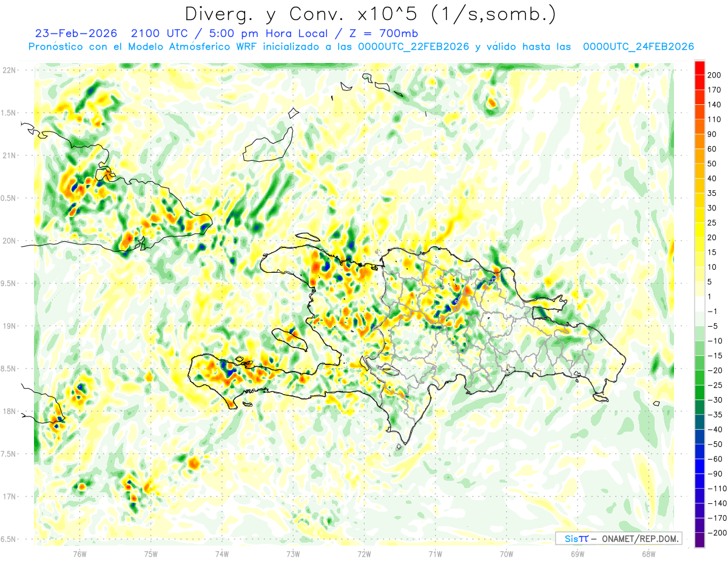
Task: Click the blue 'Sistt' logo text
Action: point(576,539)
